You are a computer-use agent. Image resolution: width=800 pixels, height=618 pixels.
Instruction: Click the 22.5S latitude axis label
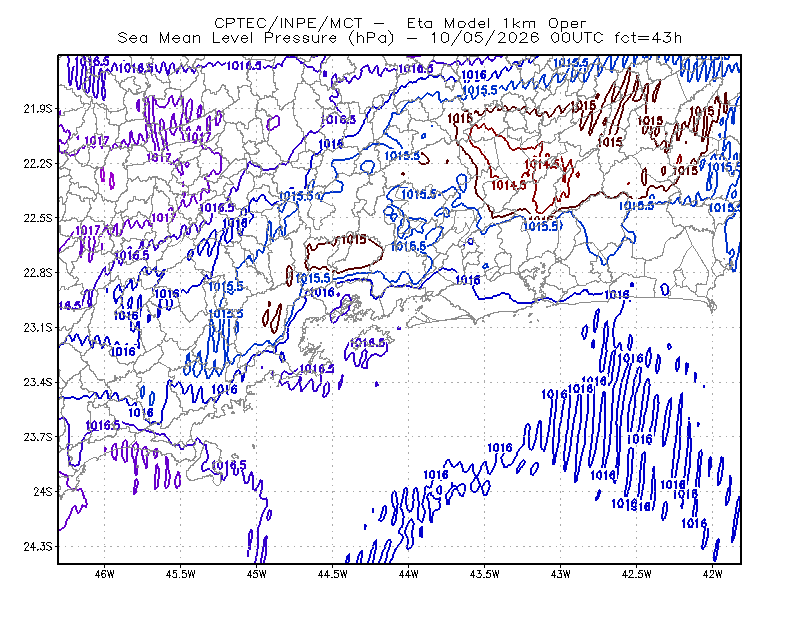click(x=38, y=218)
